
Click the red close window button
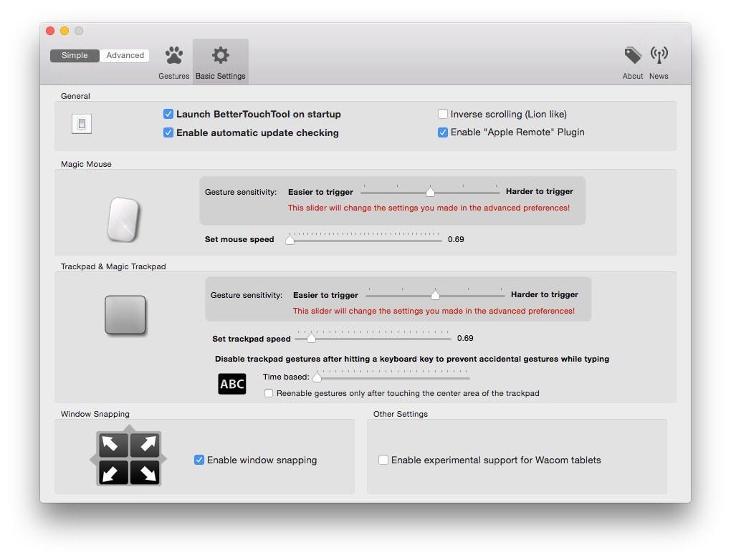point(50,31)
